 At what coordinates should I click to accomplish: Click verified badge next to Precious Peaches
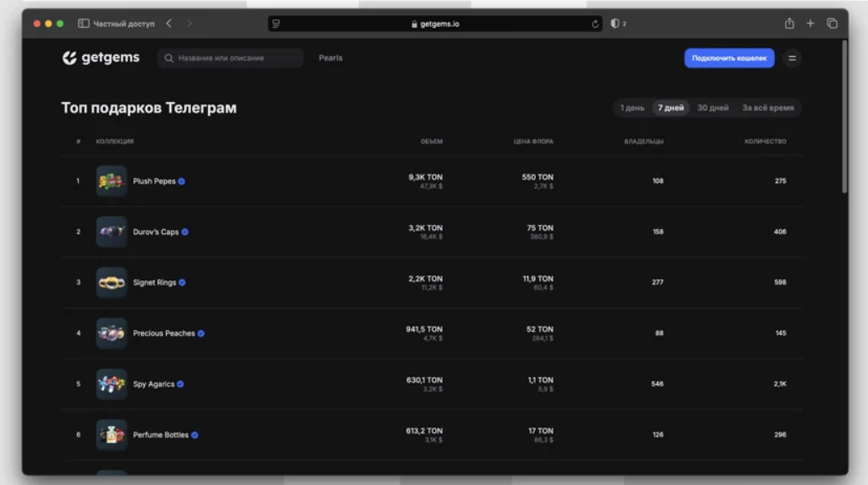click(201, 333)
